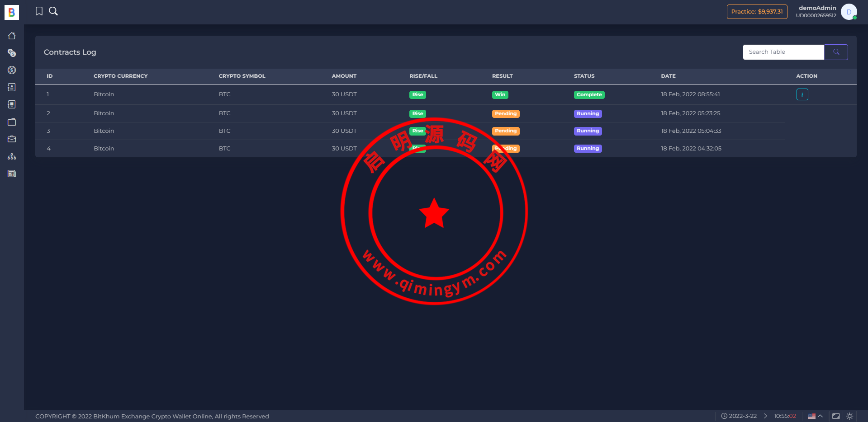Screen dimensions: 868x422
Task: Click the briefcase icon in the sidebar
Action: click(12, 139)
